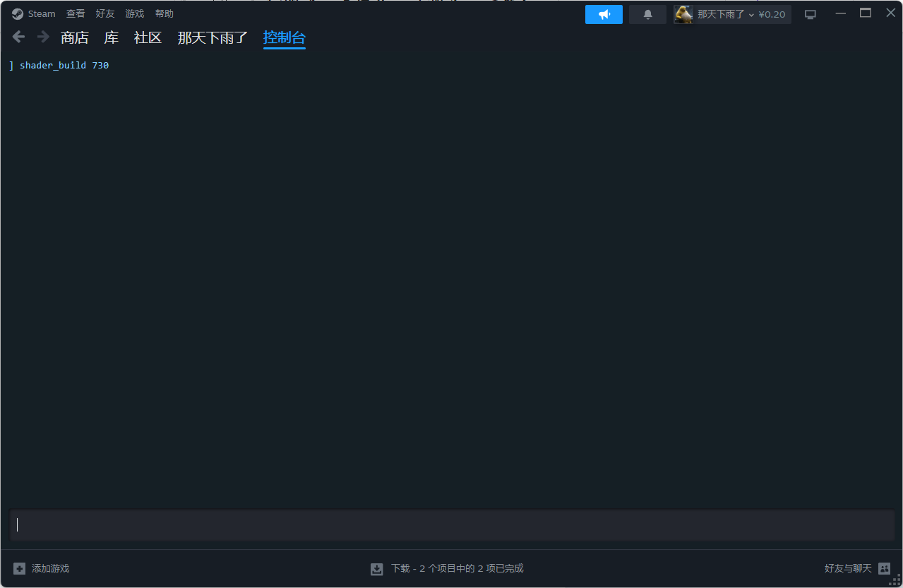Open the 查看 menu
The width and height of the screenshot is (903, 588).
[x=76, y=14]
